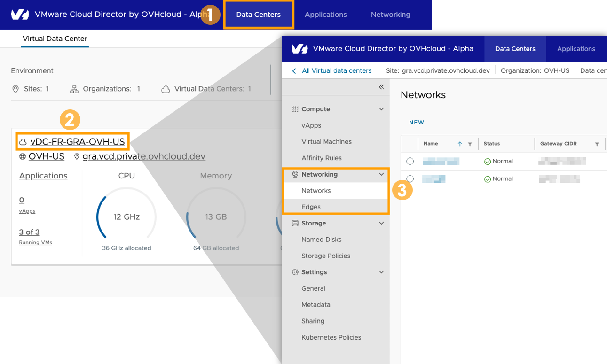Select the first network row radio button
Viewport: 607px width, 364px height.
coord(410,161)
